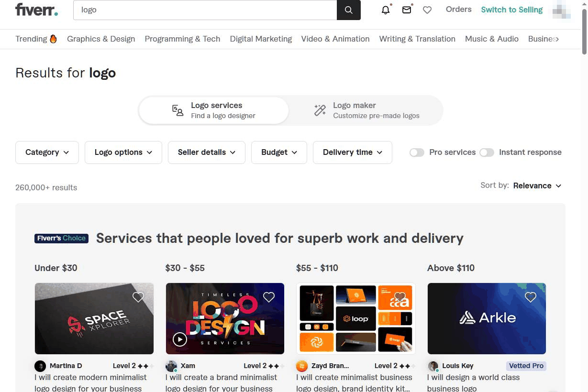The height and width of the screenshot is (392, 588).
Task: Click Zayd Bran... seller avatar
Action: click(302, 366)
